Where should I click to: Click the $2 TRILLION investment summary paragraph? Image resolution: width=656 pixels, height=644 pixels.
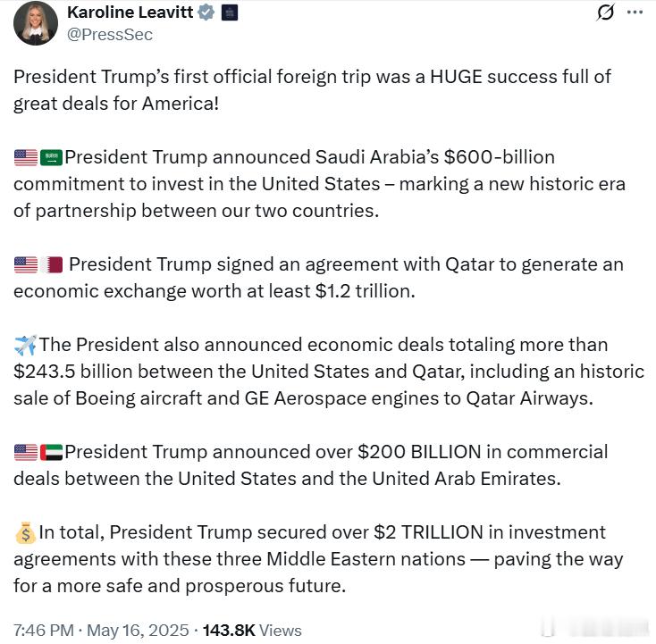pos(319,559)
